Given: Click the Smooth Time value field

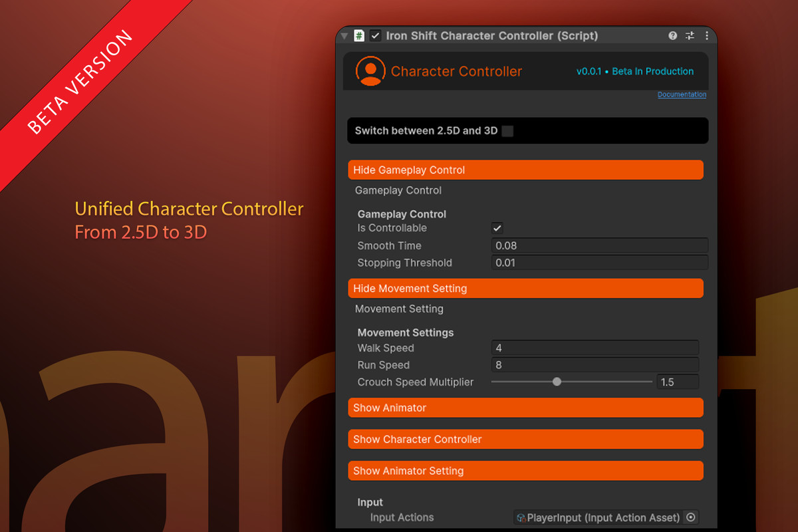Looking at the screenshot, I should tap(599, 245).
